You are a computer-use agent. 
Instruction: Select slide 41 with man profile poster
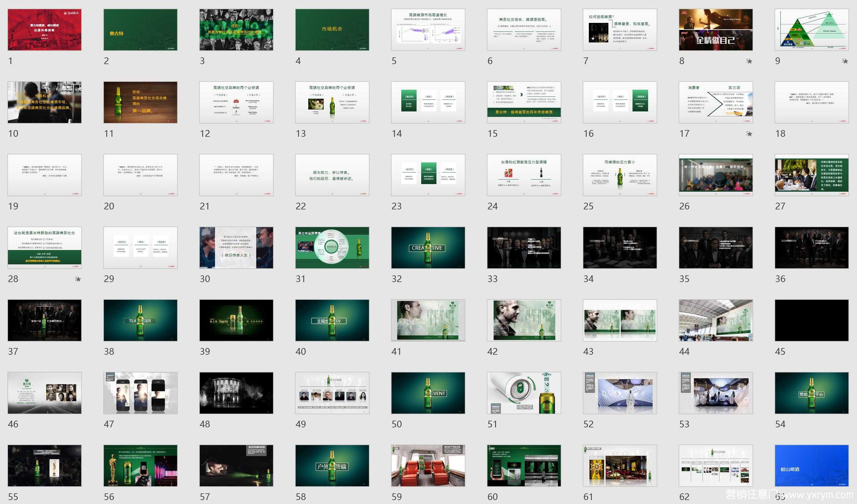pyautogui.click(x=428, y=321)
